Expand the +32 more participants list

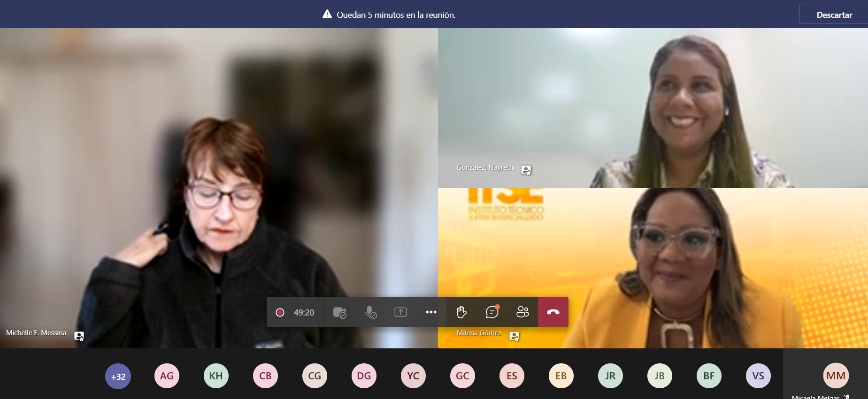(x=118, y=376)
